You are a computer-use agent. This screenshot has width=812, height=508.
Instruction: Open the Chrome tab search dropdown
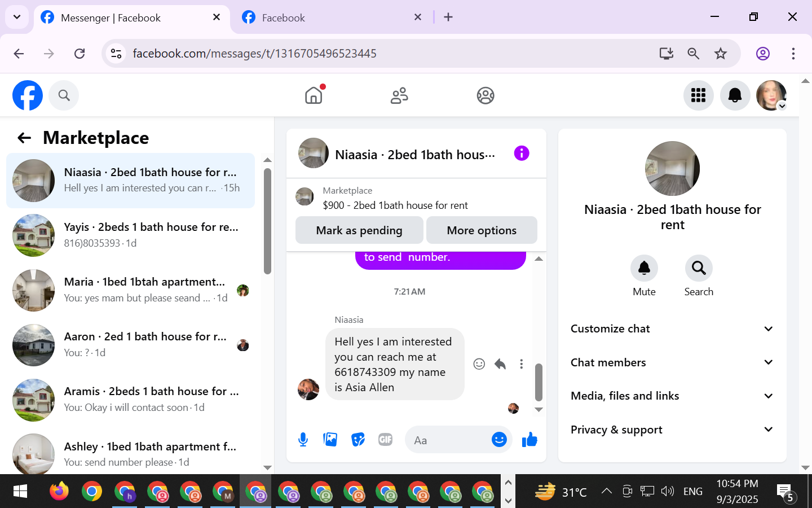point(17,17)
